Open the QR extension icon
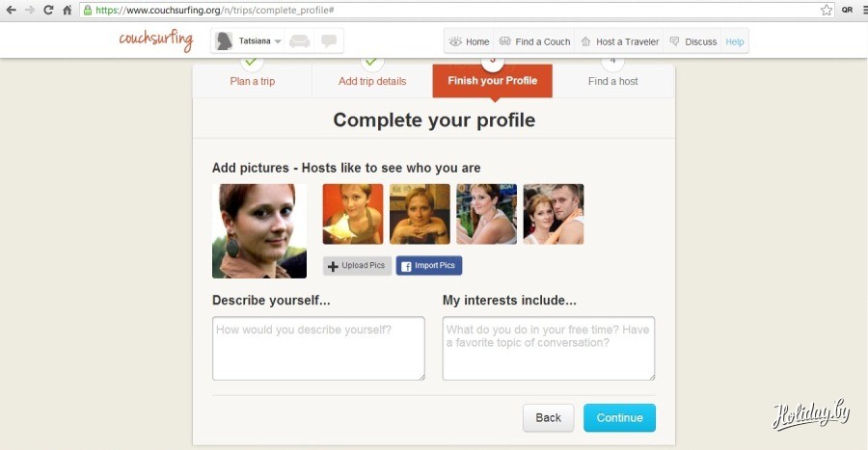The height and width of the screenshot is (450, 868). 848,10
